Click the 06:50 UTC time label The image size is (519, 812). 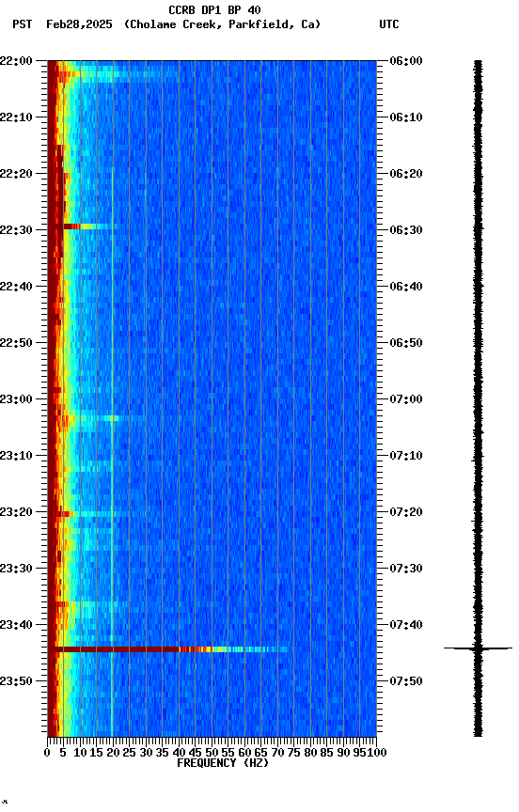point(406,343)
